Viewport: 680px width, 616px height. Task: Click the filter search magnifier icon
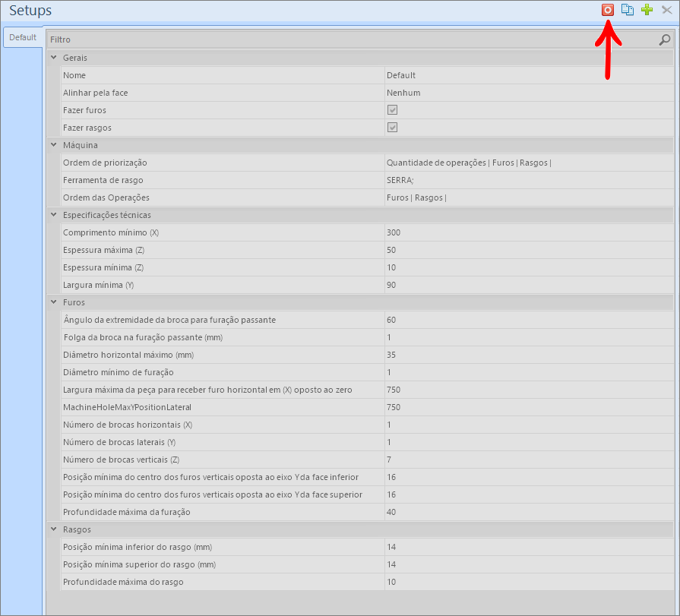(664, 39)
